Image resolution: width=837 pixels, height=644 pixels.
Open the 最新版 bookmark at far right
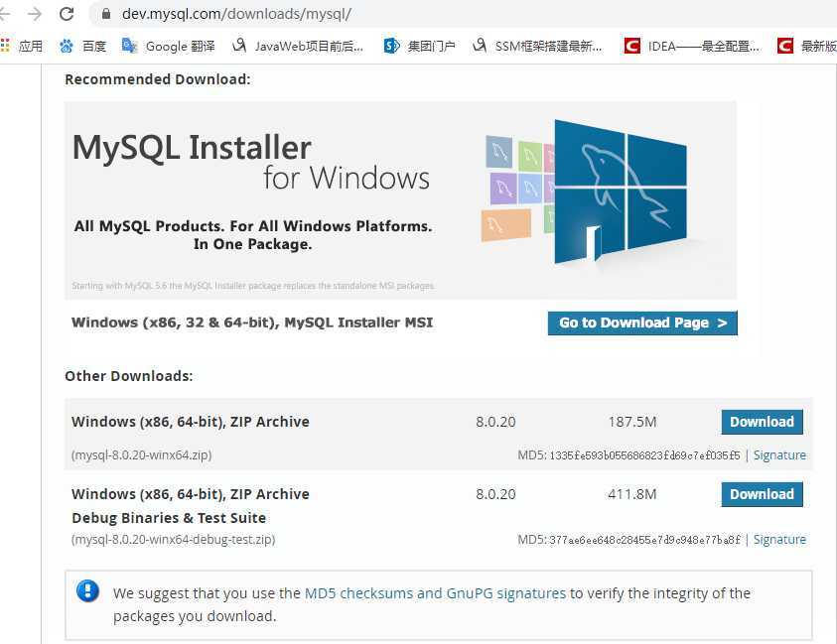coord(807,47)
